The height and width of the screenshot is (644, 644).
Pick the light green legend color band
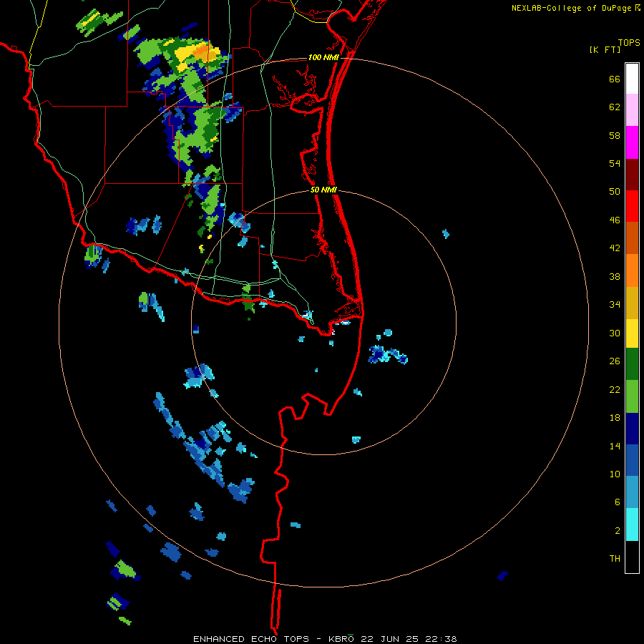(x=632, y=396)
